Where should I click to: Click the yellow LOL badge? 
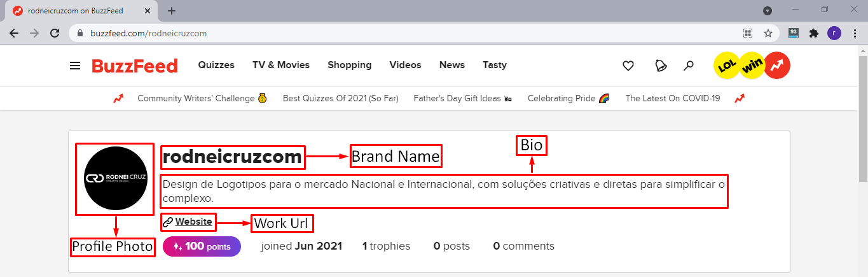[x=726, y=65]
